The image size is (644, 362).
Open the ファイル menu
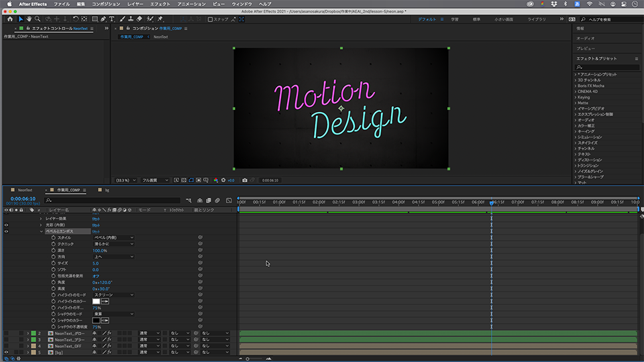[62, 4]
